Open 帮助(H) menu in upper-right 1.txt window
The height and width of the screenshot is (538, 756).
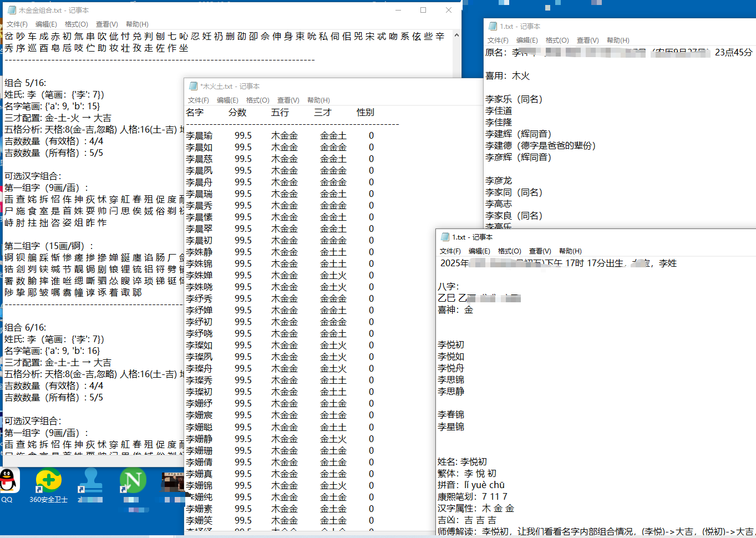[x=618, y=40]
